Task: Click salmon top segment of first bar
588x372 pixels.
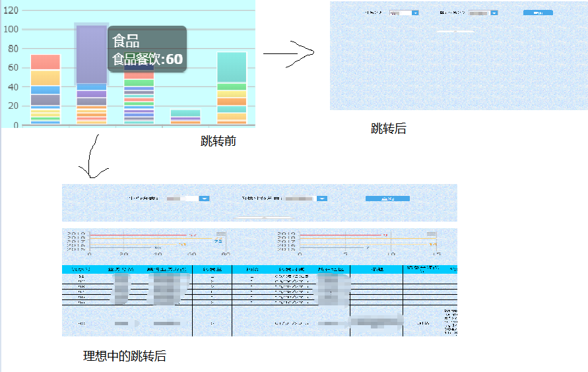Action: click(46, 62)
